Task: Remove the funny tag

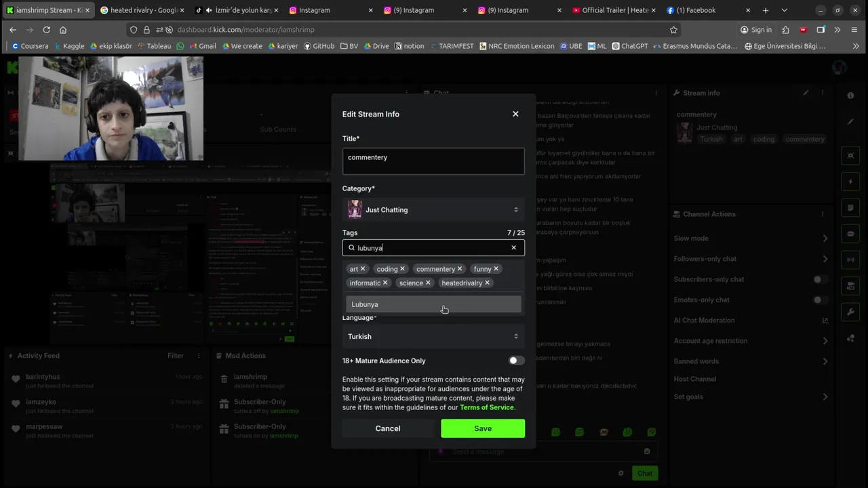Action: click(496, 269)
